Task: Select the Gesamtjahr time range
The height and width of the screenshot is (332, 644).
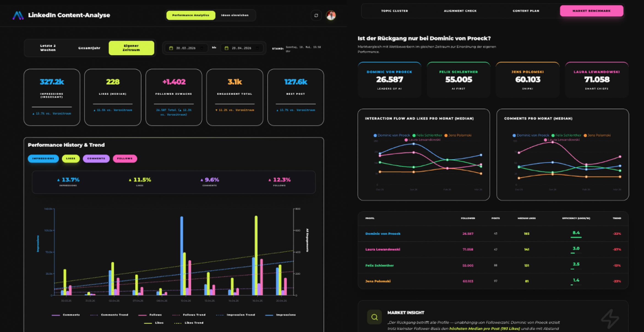Action: tap(89, 48)
